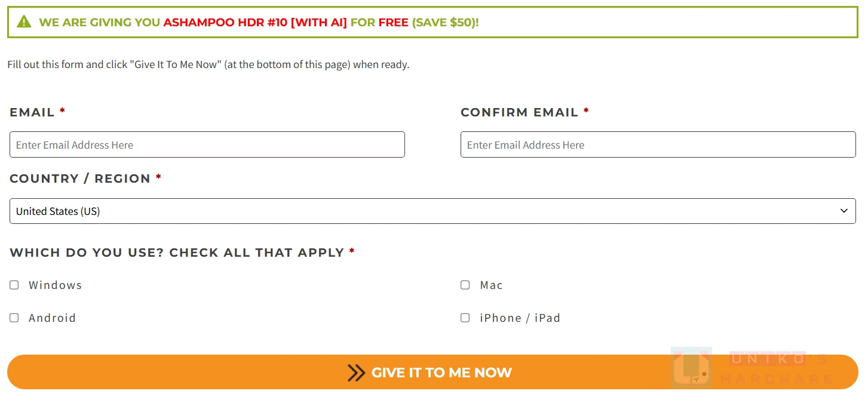
Task: Enable the Android checkbox
Action: 14,318
